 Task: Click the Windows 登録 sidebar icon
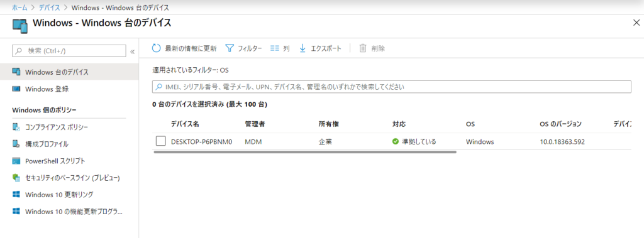click(x=16, y=89)
